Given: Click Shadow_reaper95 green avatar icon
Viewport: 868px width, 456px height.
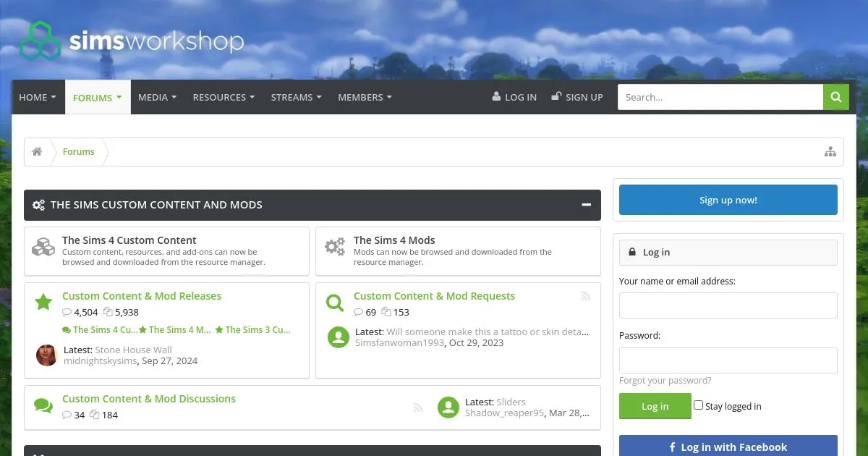Looking at the screenshot, I should coord(448,408).
